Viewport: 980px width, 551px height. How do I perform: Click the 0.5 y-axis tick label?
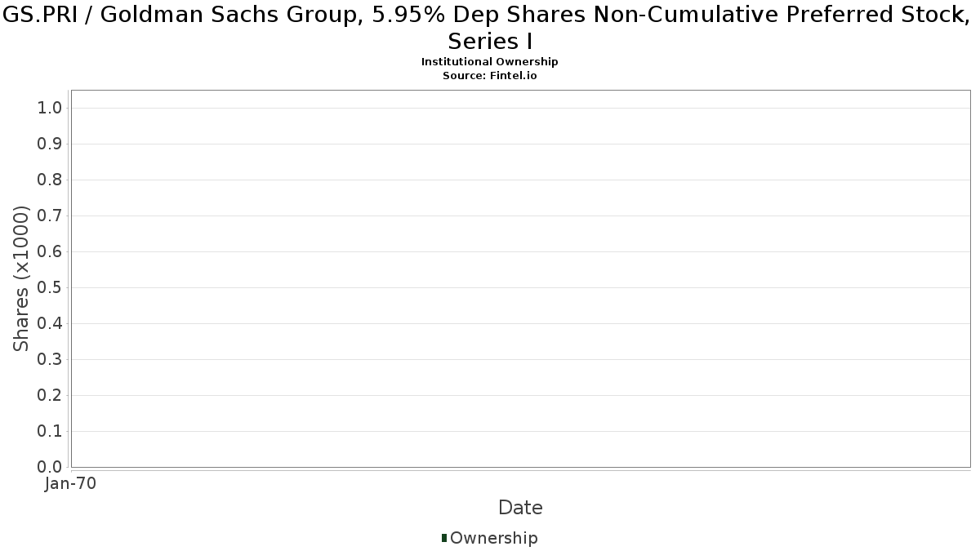pyautogui.click(x=51, y=288)
